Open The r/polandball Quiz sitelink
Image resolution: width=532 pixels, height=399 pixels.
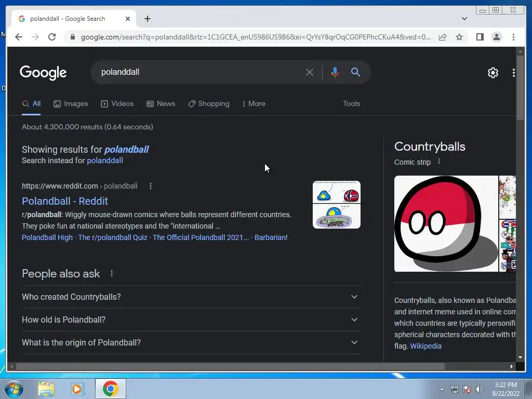click(113, 237)
